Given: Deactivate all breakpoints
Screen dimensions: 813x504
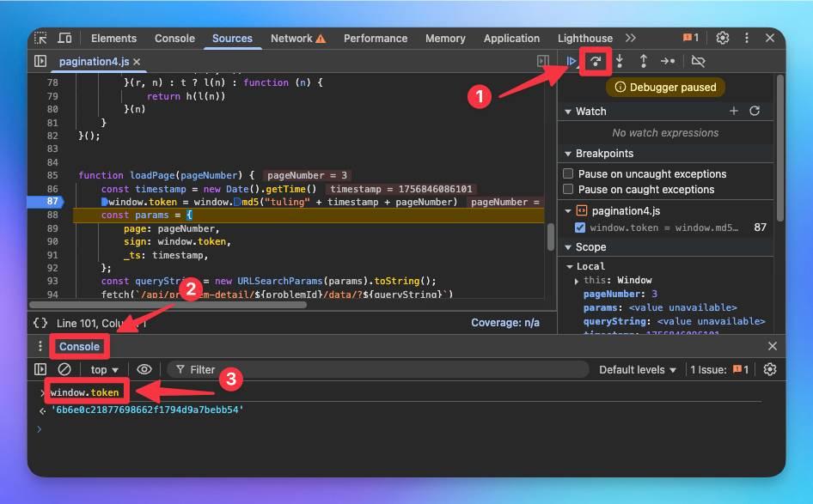Looking at the screenshot, I should pyautogui.click(x=699, y=61).
